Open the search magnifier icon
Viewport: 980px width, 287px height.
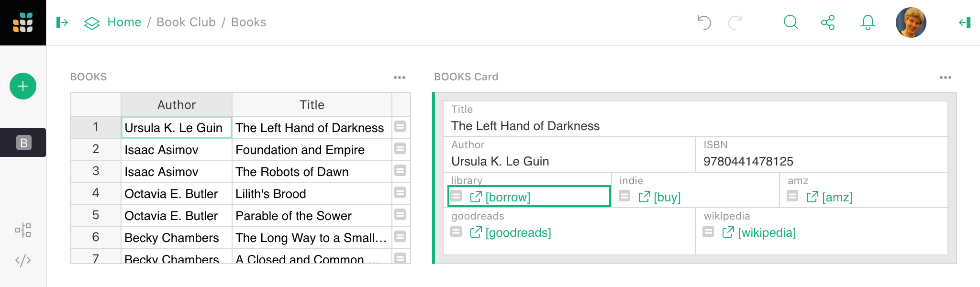coord(791,22)
